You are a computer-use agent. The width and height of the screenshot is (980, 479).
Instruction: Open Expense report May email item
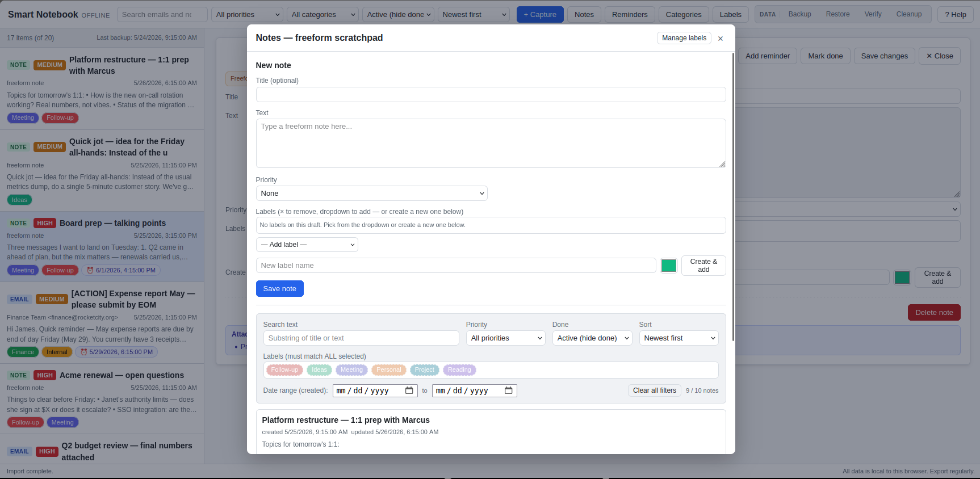click(102, 323)
